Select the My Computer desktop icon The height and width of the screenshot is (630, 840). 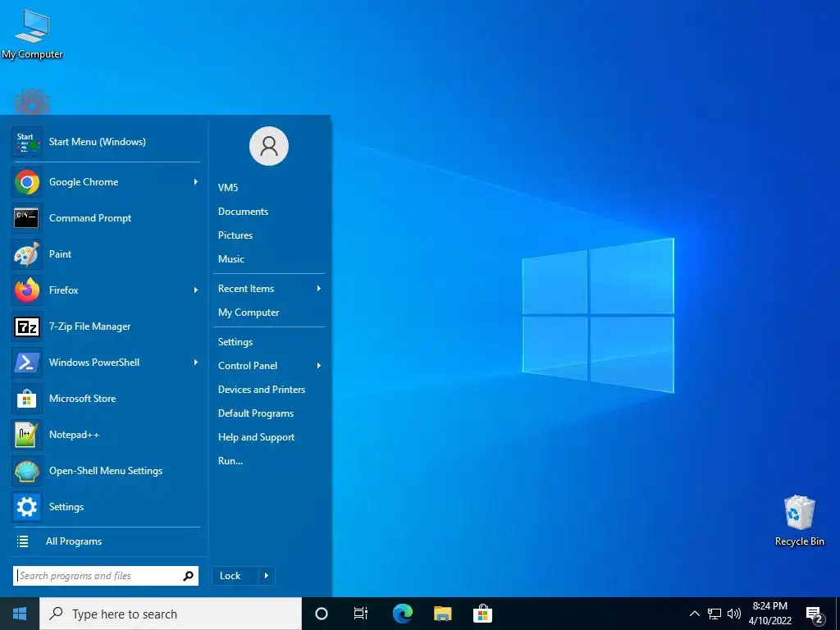(32, 34)
